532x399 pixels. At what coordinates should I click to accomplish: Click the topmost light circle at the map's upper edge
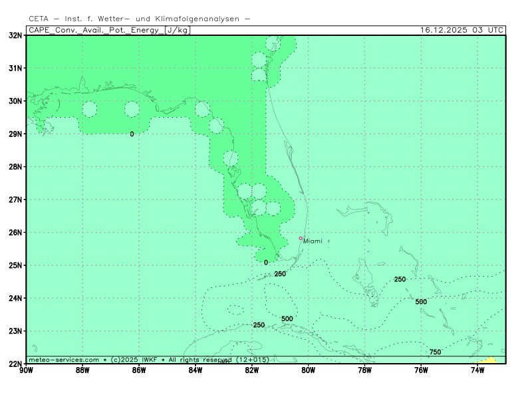pos(273,44)
